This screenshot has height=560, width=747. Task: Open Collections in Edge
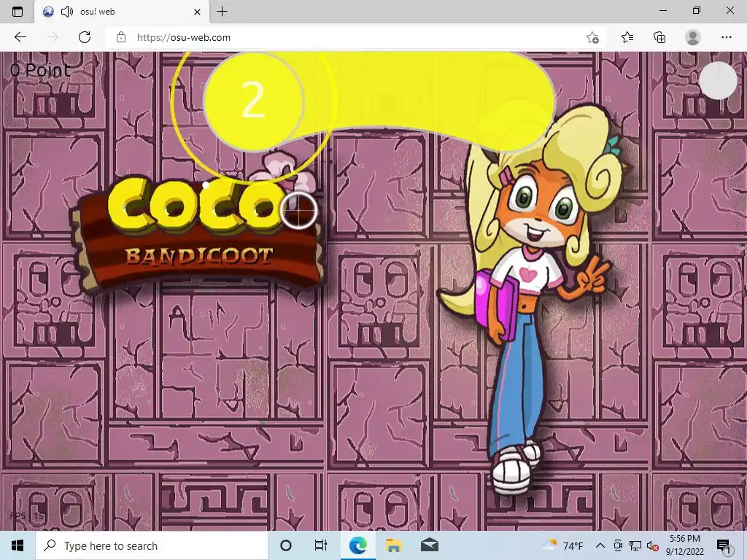(659, 37)
